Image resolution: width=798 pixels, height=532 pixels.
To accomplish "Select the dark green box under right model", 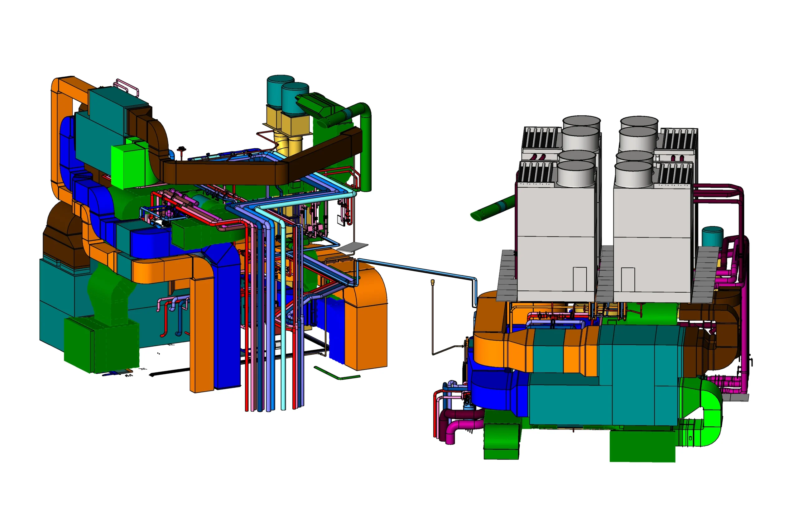I will (642, 446).
